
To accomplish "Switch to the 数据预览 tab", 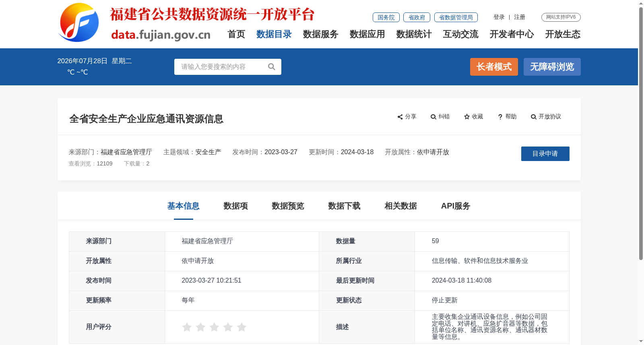I will point(288,206).
